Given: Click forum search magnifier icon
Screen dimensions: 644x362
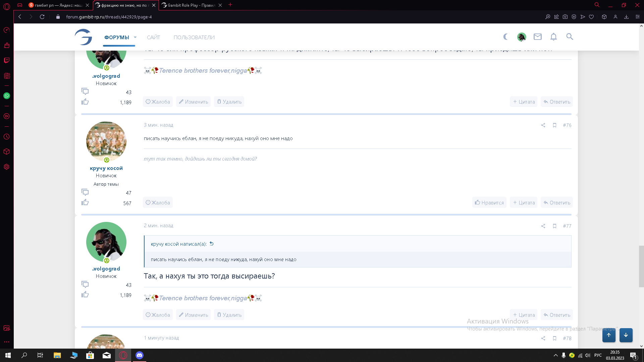Looking at the screenshot, I should tap(570, 37).
